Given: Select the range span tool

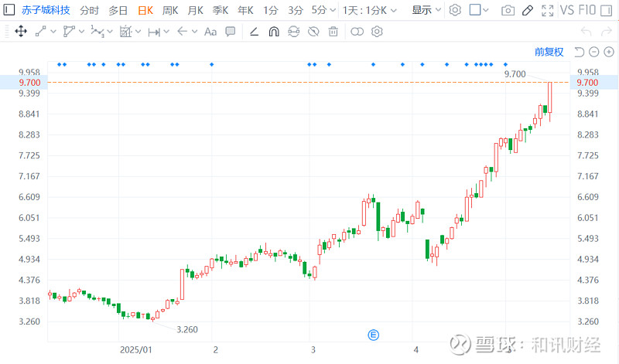Looking at the screenshot, I should [153, 32].
